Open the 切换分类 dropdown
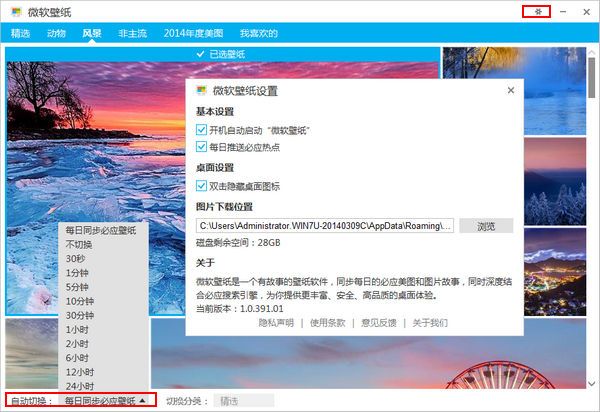600x412 pixels. pos(244,401)
